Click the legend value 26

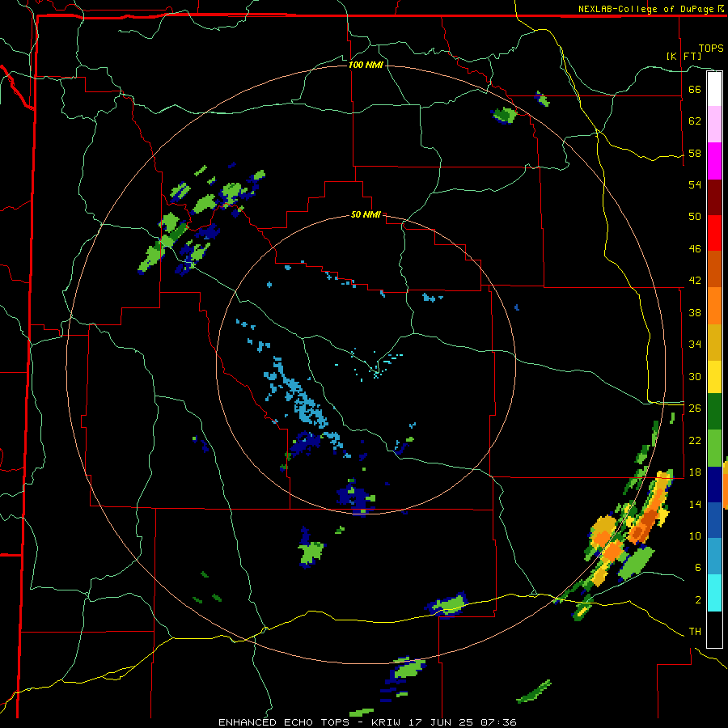pos(695,408)
